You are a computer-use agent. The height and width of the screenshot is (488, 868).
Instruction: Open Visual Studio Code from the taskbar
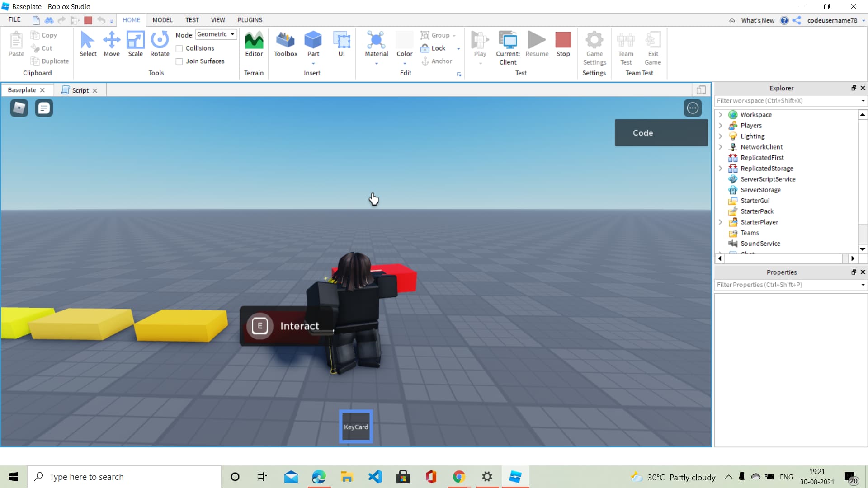[375, 477]
